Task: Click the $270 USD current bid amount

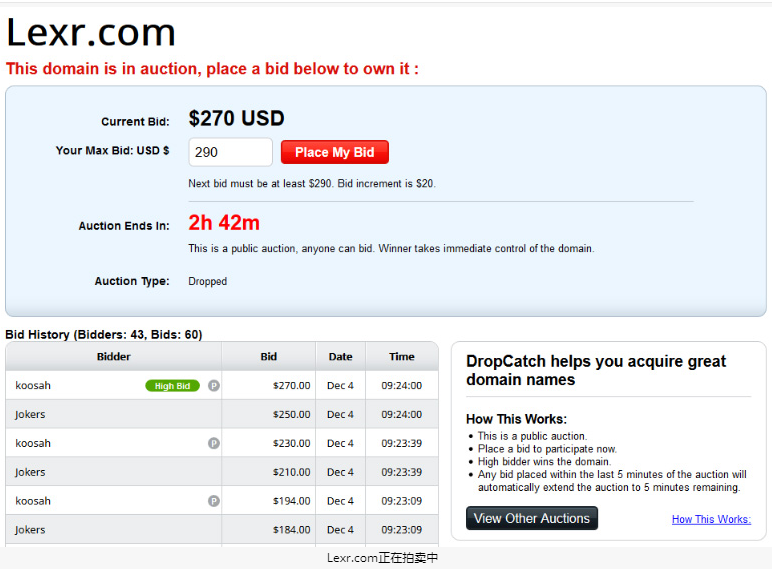Action: 236,118
